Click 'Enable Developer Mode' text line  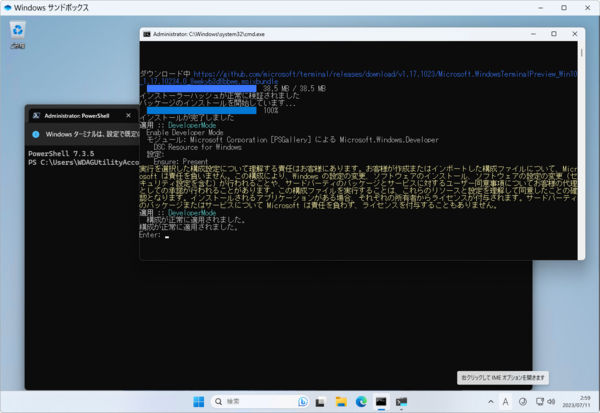[185, 132]
